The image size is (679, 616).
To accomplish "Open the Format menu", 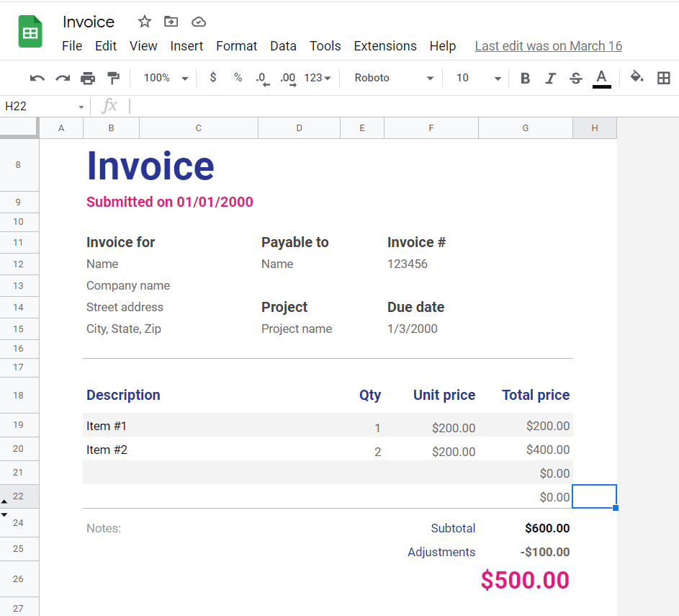I will [x=236, y=46].
